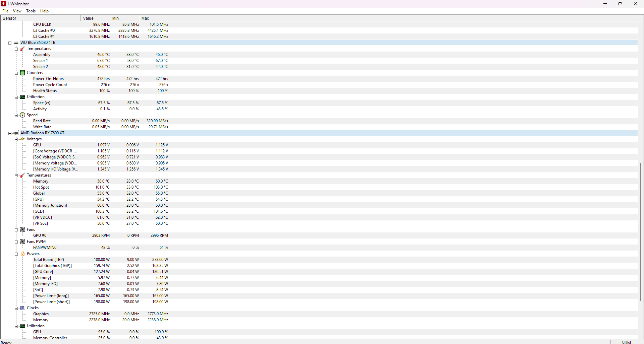Click the Fans PWM fan icon
The width and height of the screenshot is (644, 344).
(22, 242)
